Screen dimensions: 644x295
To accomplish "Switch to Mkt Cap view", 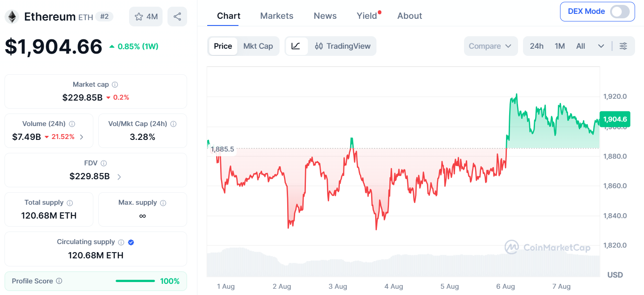I will pos(258,46).
